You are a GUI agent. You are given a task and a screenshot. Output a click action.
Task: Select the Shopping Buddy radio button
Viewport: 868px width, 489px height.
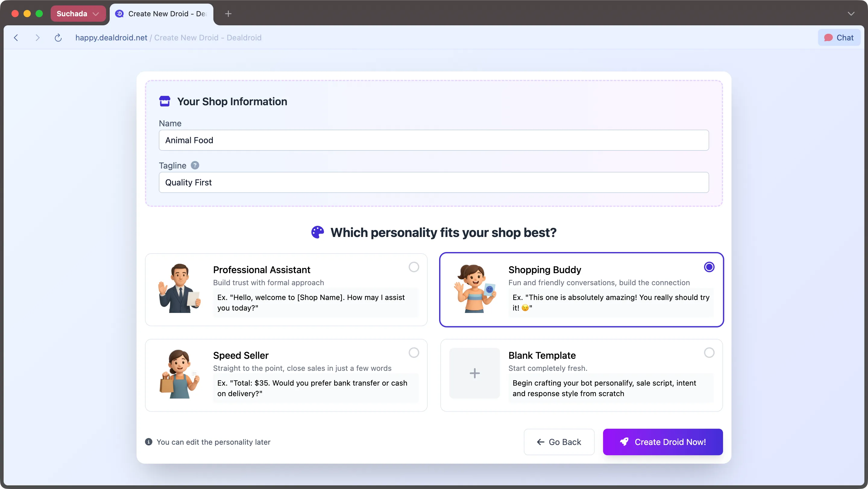click(x=709, y=267)
